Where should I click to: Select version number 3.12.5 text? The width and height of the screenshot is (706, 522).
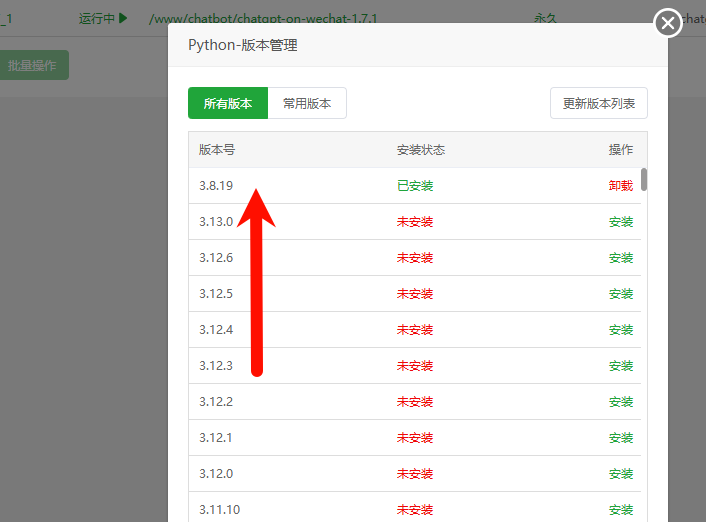click(216, 294)
